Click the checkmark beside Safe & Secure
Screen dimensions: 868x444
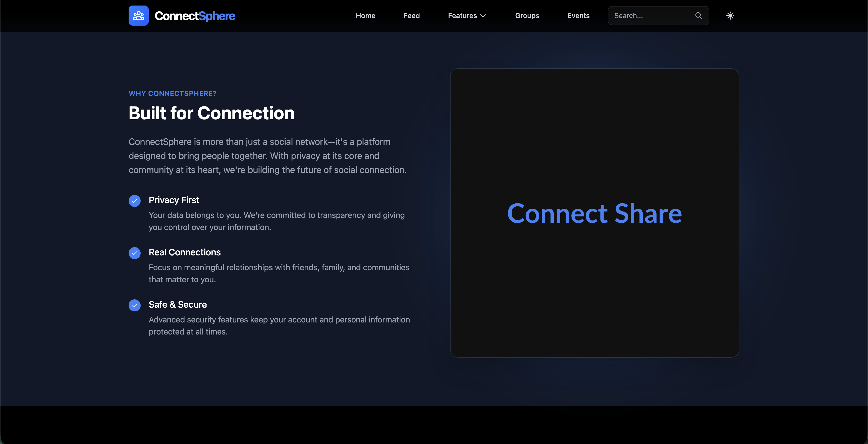pyautogui.click(x=134, y=305)
